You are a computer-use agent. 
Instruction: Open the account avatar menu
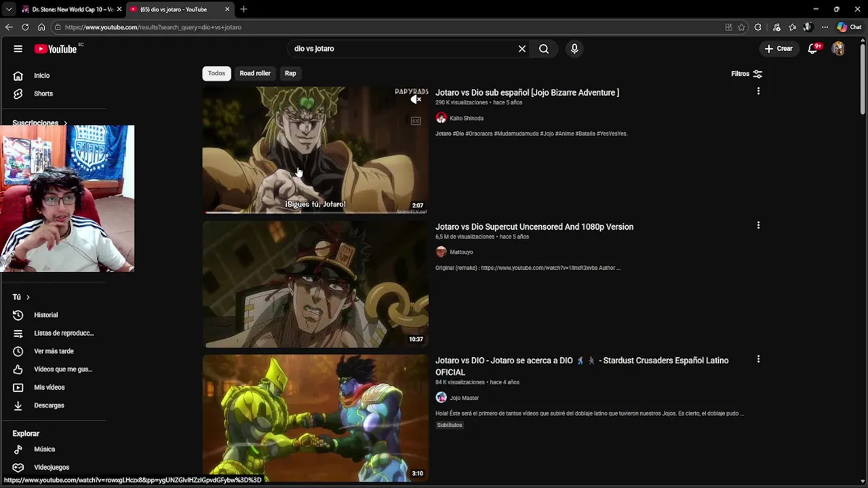pyautogui.click(x=839, y=49)
